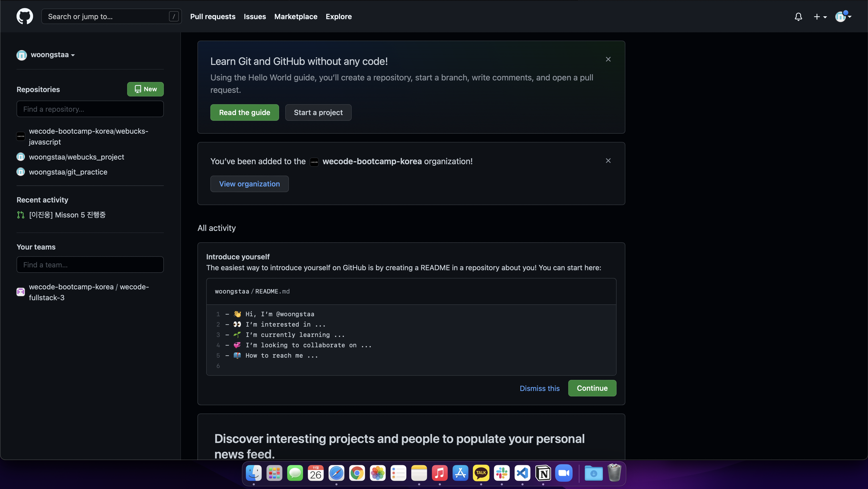
Task: Open the Trash in the dock
Action: [614, 473]
